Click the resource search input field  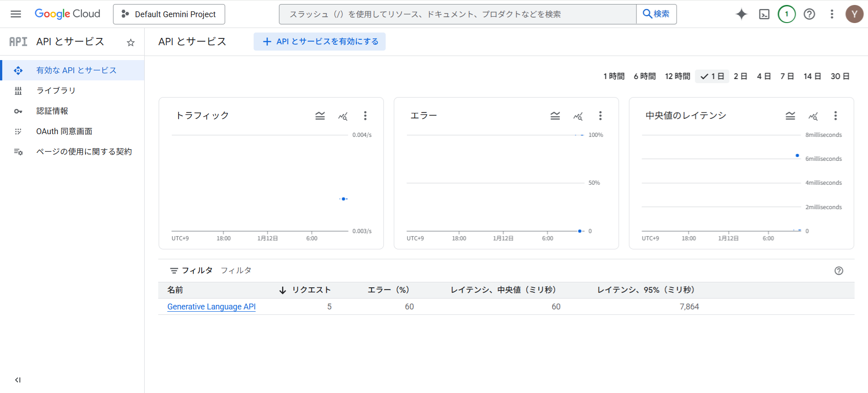(457, 14)
